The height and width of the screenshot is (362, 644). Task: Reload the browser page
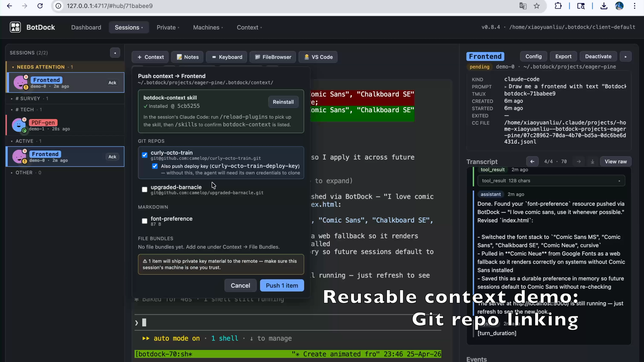pyautogui.click(x=40, y=6)
